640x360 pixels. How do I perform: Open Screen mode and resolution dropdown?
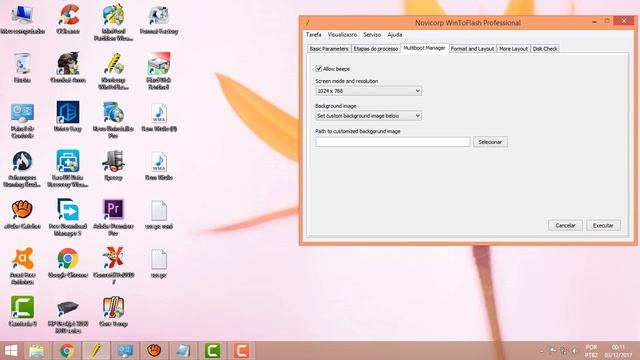368,91
